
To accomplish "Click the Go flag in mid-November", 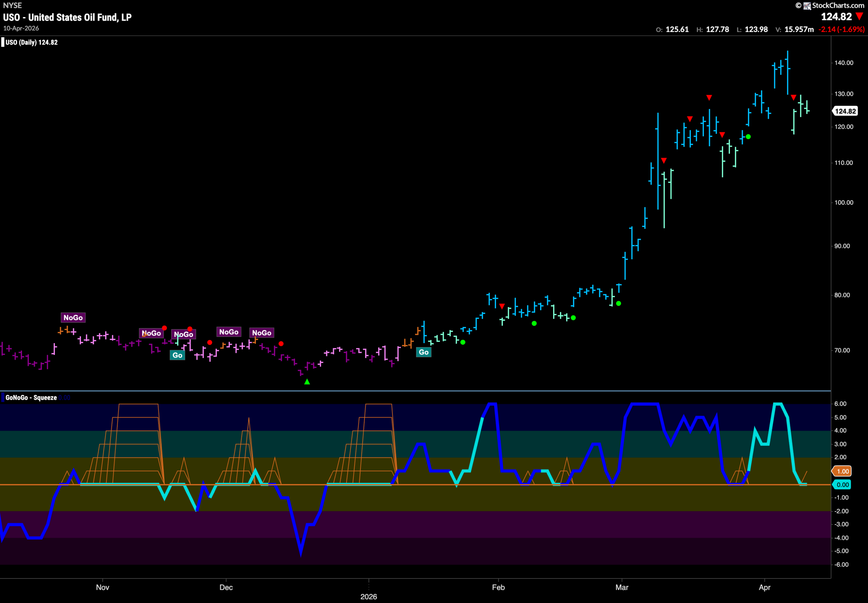I will coord(177,355).
